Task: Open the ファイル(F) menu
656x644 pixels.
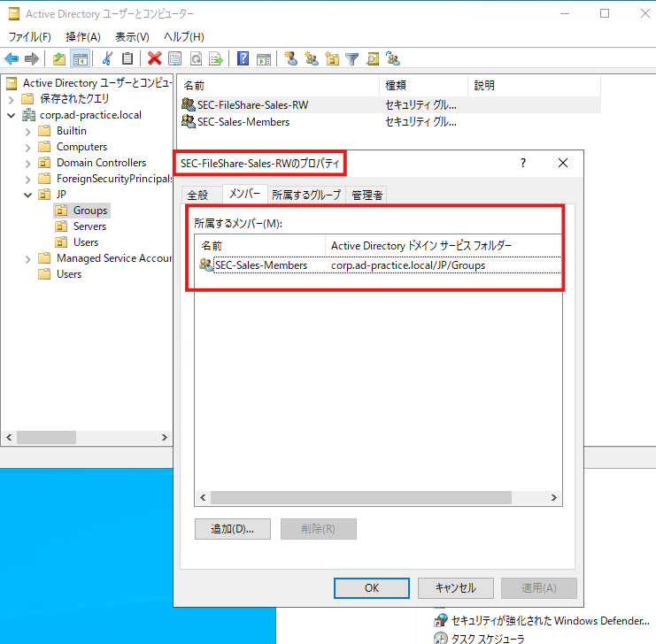Action: coord(30,37)
